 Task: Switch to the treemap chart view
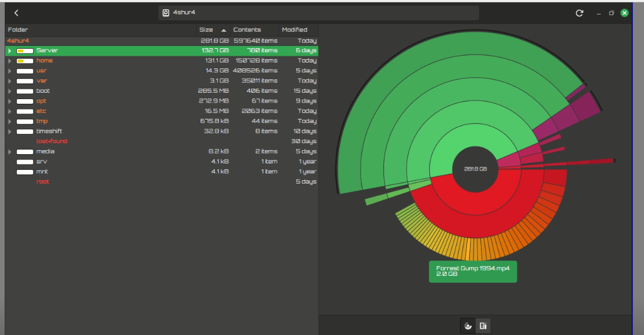click(x=483, y=326)
